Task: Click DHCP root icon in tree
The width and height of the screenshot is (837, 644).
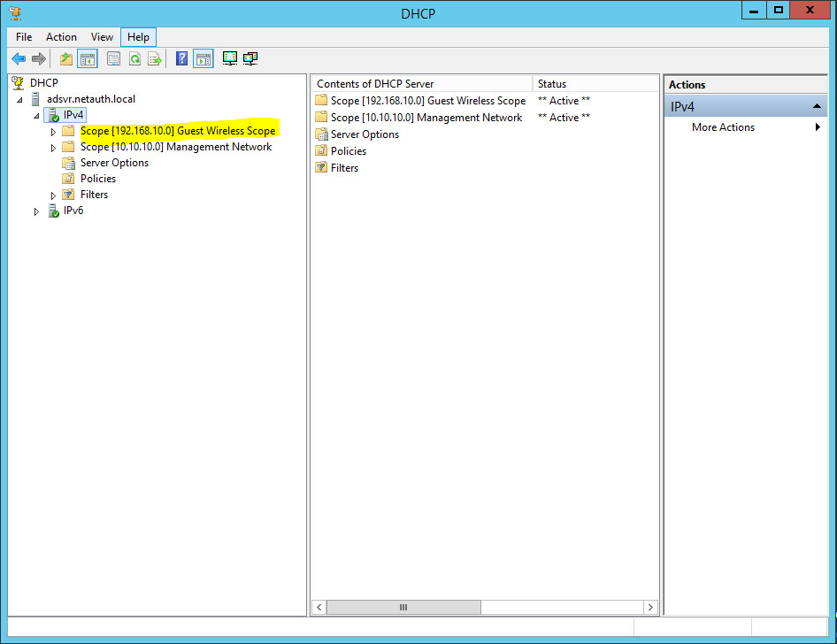Action: tap(19, 82)
